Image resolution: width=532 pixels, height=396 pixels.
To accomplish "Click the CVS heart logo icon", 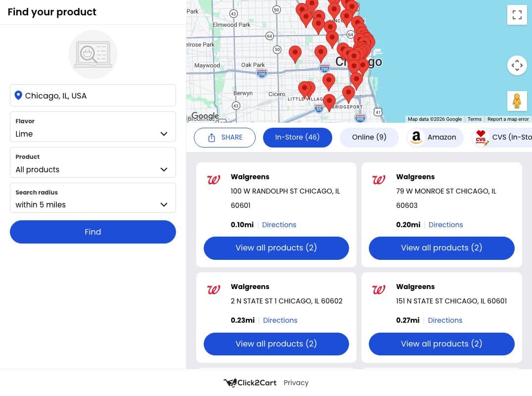I will [x=481, y=137].
